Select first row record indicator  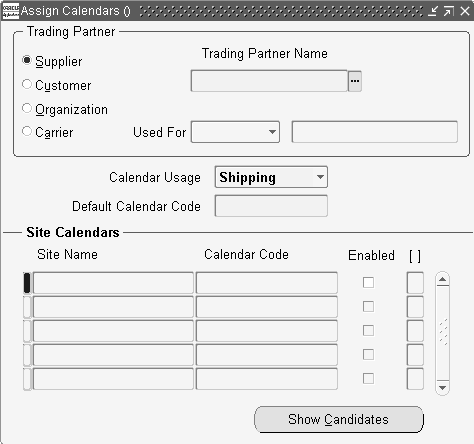click(27, 283)
